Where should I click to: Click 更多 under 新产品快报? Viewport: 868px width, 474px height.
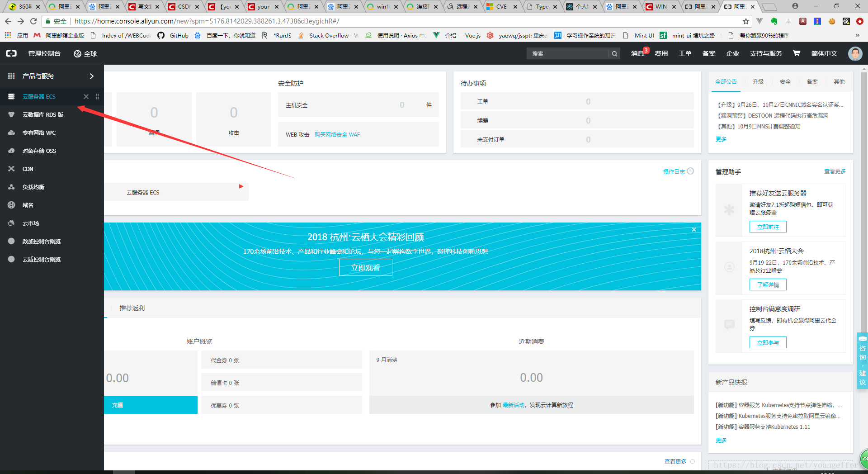(721, 441)
